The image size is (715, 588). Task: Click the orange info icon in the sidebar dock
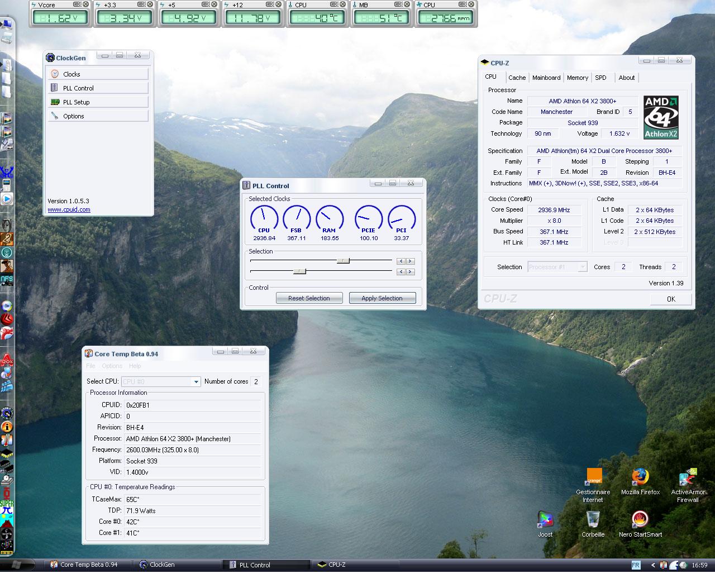pyautogui.click(x=7, y=427)
